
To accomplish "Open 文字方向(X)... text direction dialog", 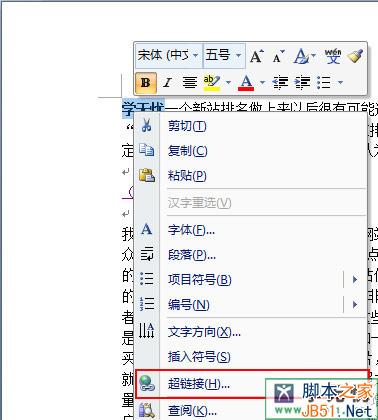I will (x=250, y=332).
